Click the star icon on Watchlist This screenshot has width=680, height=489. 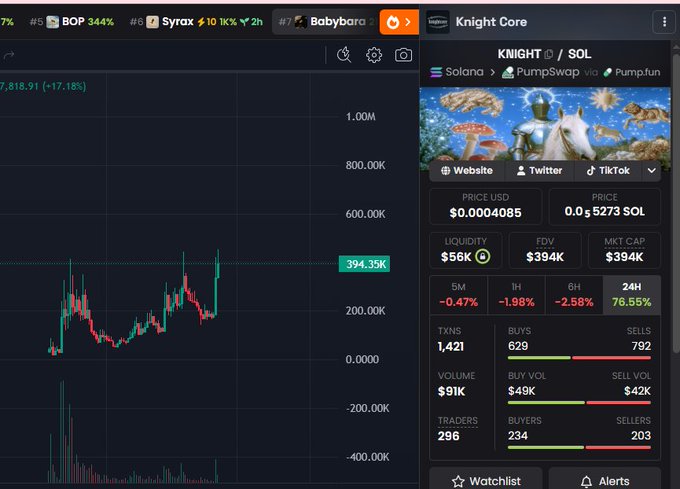point(458,481)
